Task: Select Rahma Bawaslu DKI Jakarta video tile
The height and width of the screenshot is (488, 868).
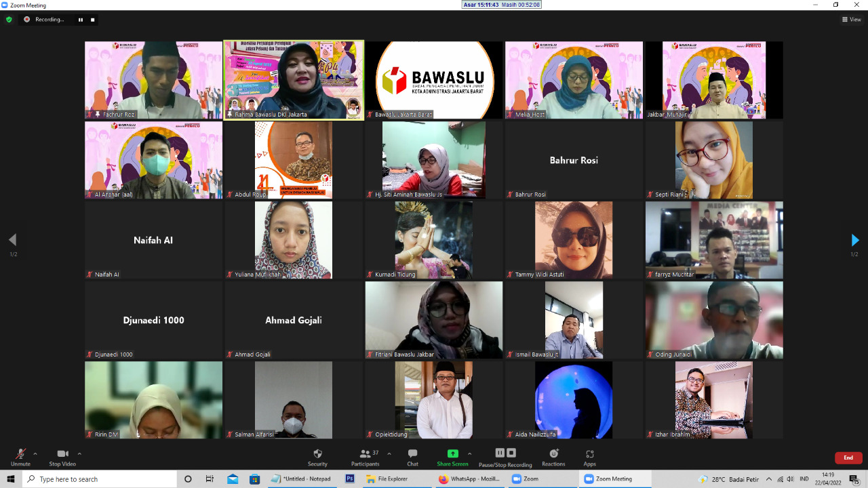Action: pos(294,79)
